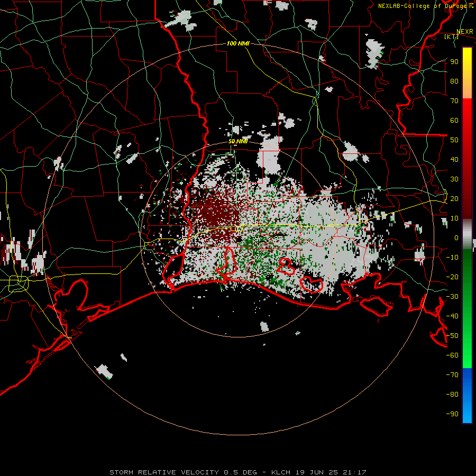Select the 70 value on velocity scale
Viewport: 476px width, 476px height.
point(454,101)
